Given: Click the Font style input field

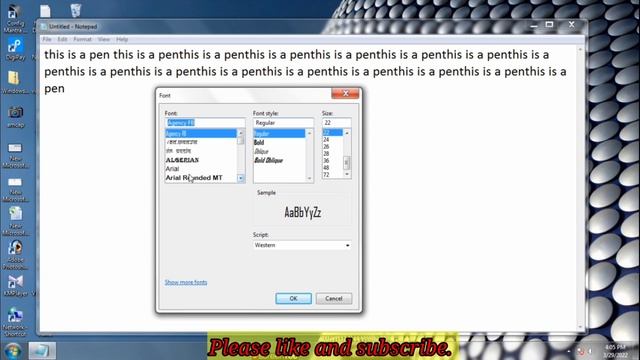Looking at the screenshot, I should point(283,122).
